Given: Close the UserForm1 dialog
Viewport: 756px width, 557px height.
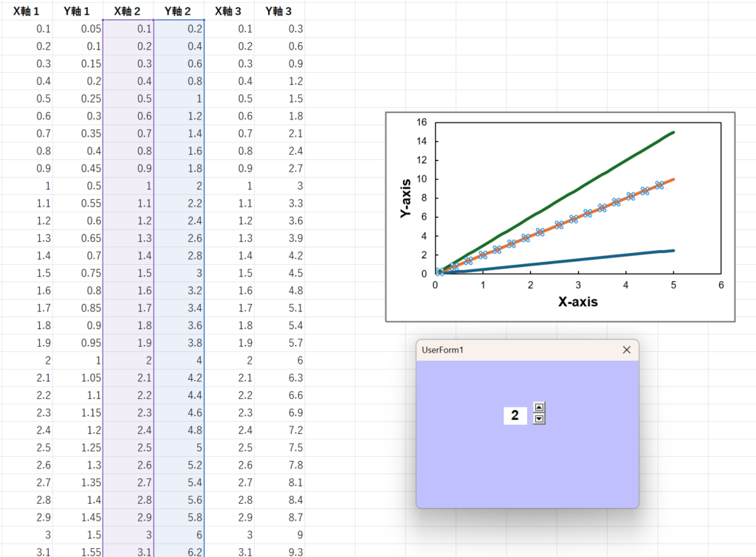Looking at the screenshot, I should (x=626, y=350).
